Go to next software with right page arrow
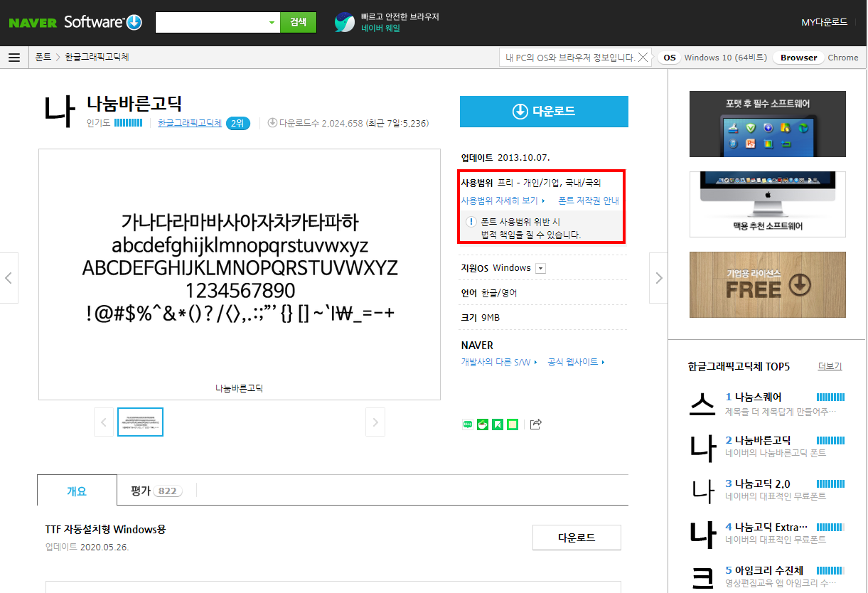This screenshot has width=868, height=593. coord(658,278)
